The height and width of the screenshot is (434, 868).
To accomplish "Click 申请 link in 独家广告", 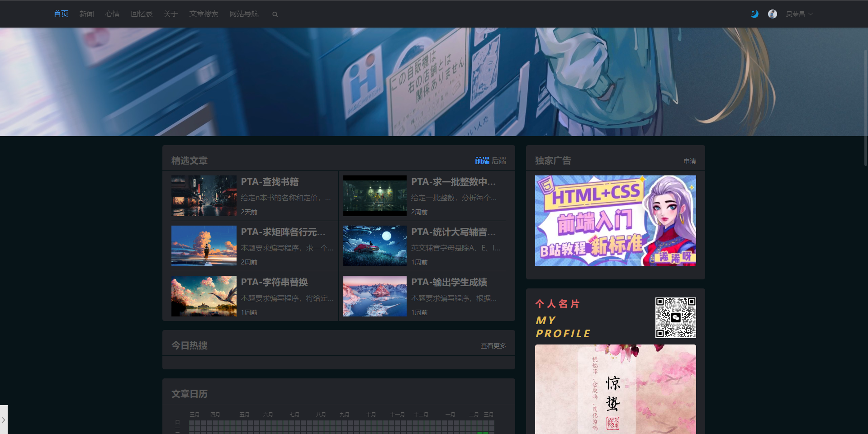I will pyautogui.click(x=690, y=161).
